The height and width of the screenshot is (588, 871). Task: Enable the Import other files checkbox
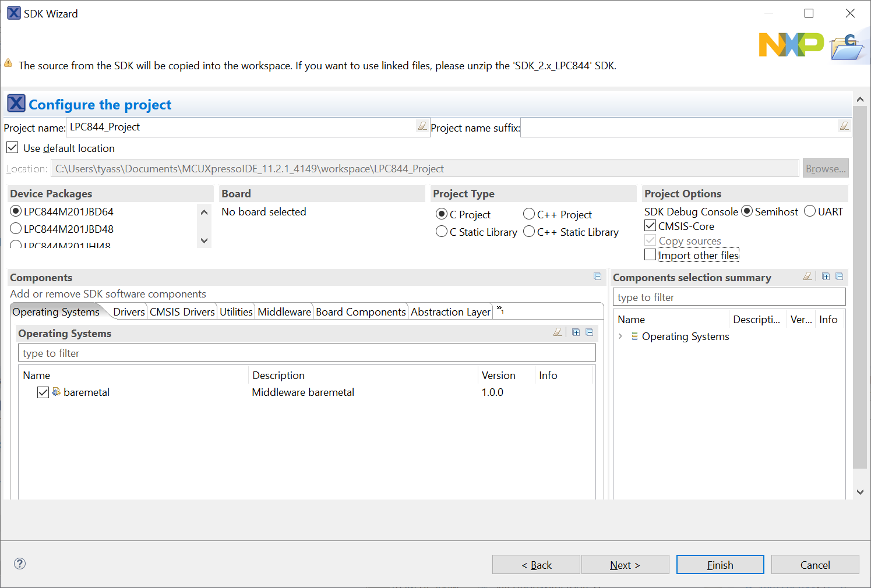pos(650,255)
